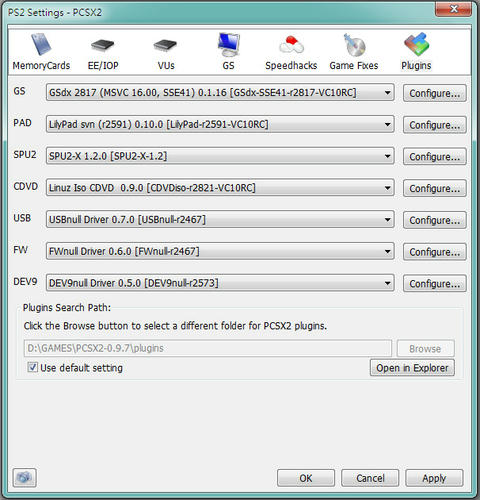Select the Plugins tab icon

pos(416,52)
